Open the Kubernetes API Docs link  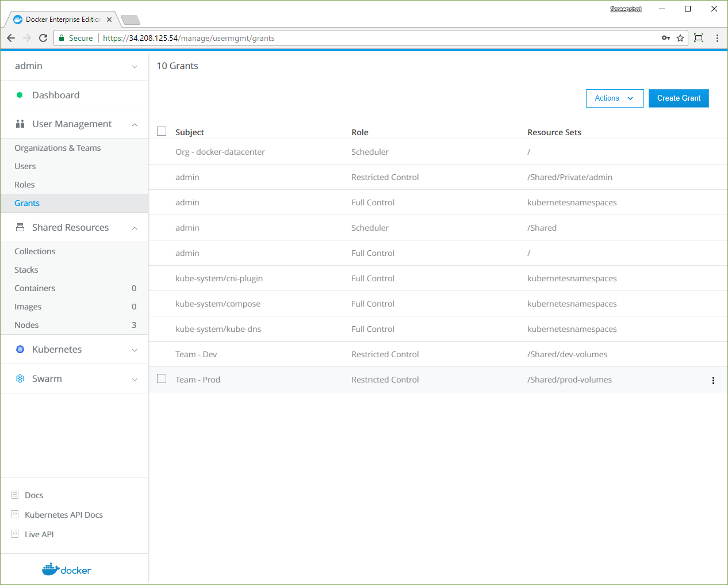[63, 515]
